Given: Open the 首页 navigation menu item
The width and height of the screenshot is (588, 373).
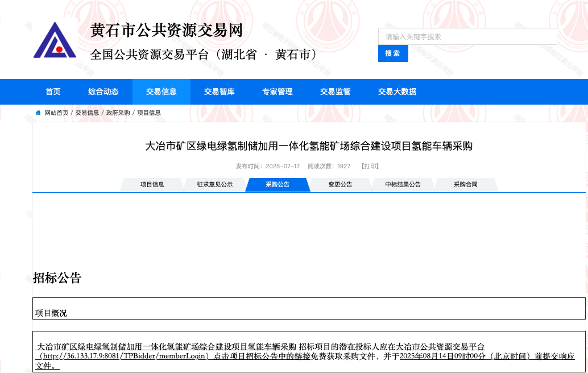Looking at the screenshot, I should coord(53,92).
